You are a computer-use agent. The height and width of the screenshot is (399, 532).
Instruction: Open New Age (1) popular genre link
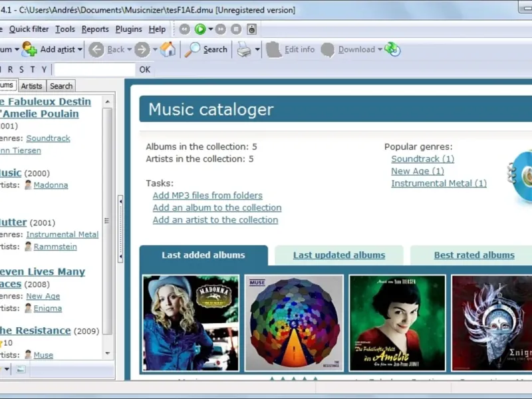(x=418, y=171)
